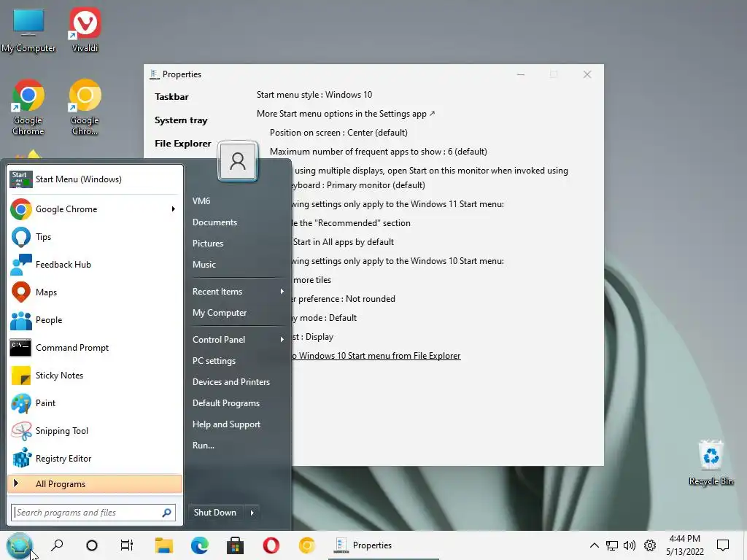The image size is (747, 560).
Task: Open Help and Support
Action: click(x=226, y=424)
